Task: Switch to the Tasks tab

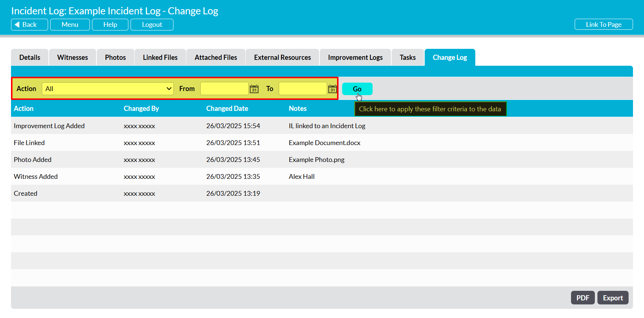Action: pos(408,57)
